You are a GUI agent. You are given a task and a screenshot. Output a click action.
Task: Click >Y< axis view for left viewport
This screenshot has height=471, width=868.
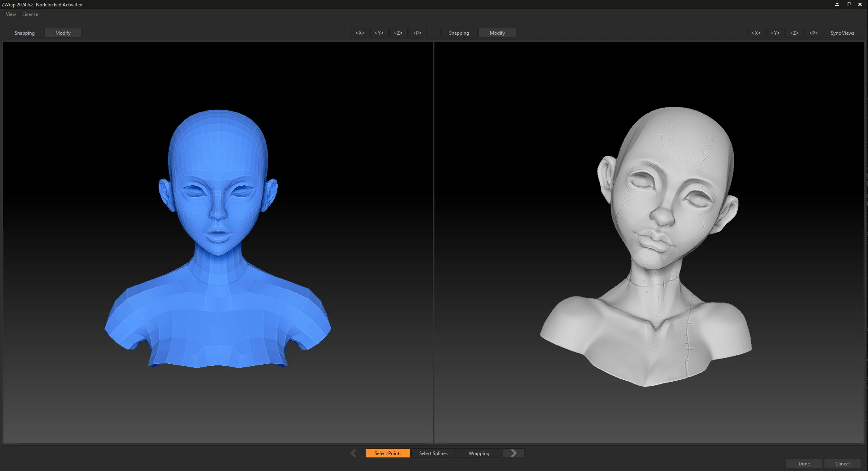pos(379,33)
